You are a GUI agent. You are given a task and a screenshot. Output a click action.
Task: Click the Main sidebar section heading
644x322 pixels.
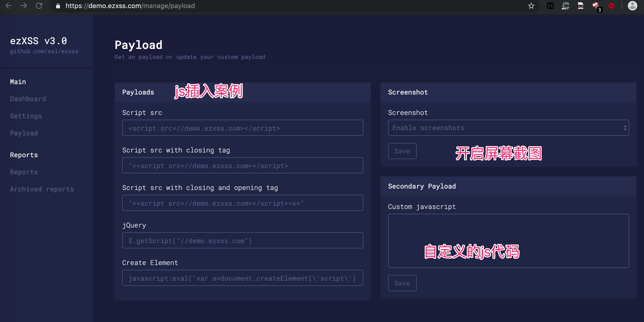click(18, 82)
